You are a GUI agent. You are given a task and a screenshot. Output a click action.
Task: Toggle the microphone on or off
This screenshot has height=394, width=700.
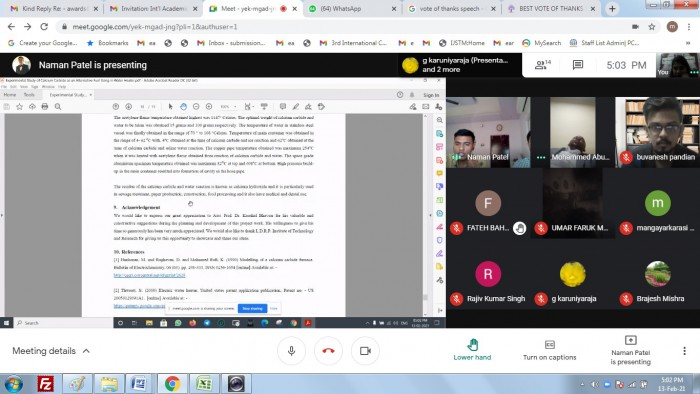click(292, 351)
